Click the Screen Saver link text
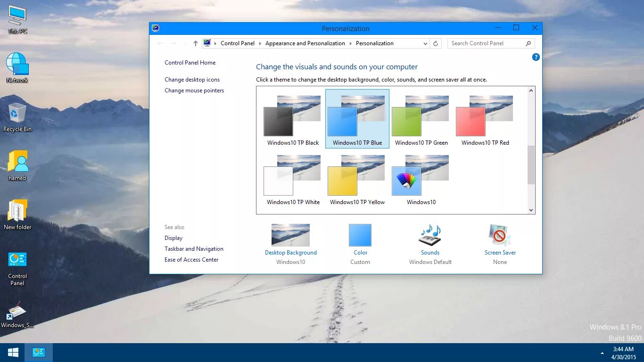This screenshot has height=362, width=644. click(x=500, y=253)
